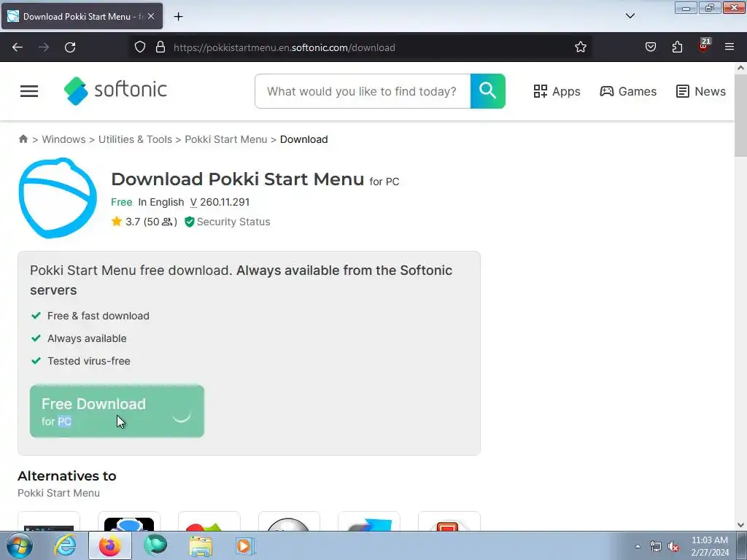Select the Download Pokki Start Menu tab
The height and width of the screenshot is (560, 747).
(82, 16)
